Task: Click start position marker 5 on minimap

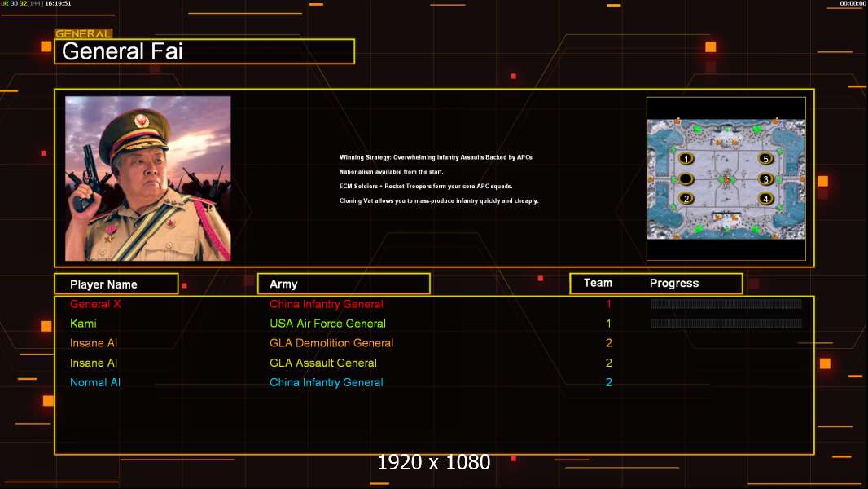Action: pyautogui.click(x=765, y=159)
